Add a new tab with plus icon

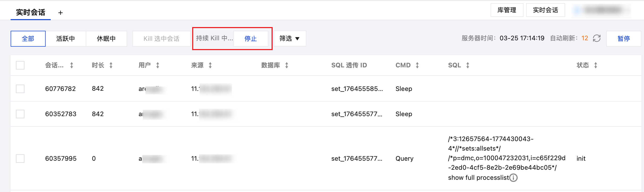tap(61, 13)
